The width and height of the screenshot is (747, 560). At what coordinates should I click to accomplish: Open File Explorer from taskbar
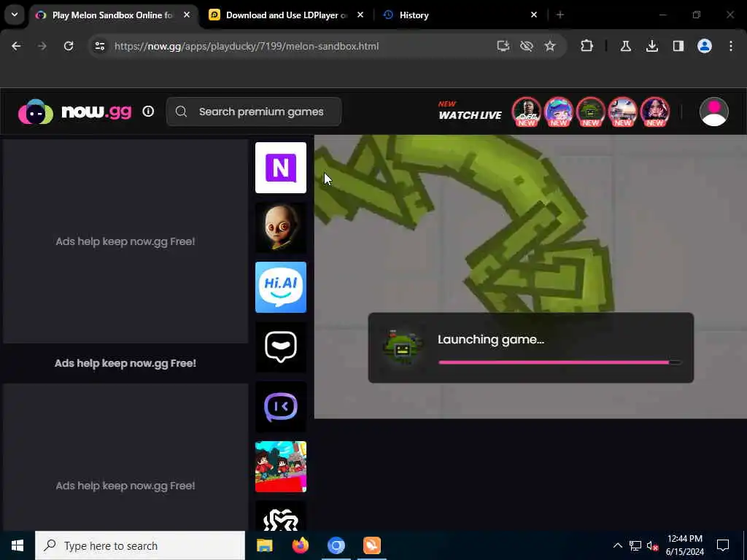[264, 545]
